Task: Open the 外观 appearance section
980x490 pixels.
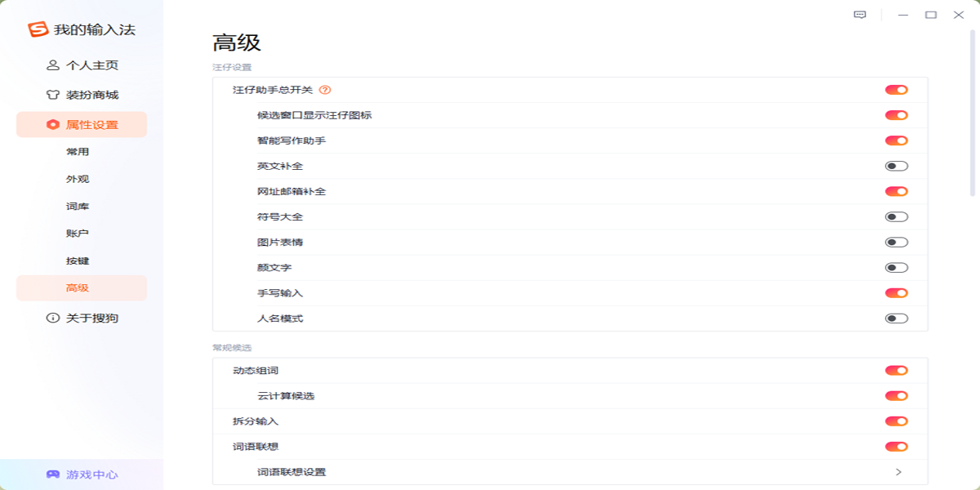Action: tap(78, 178)
